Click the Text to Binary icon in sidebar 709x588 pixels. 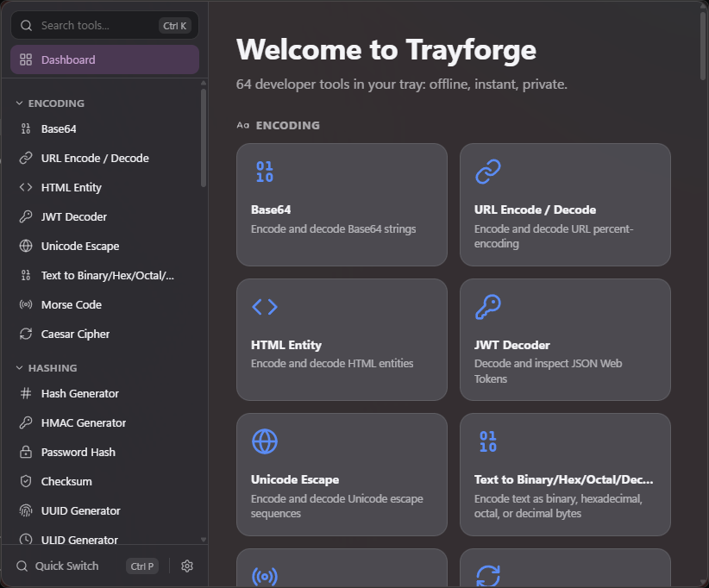[x=26, y=275]
